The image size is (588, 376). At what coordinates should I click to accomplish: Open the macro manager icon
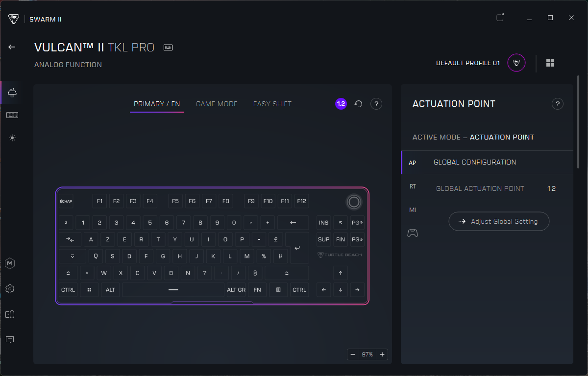click(10, 263)
